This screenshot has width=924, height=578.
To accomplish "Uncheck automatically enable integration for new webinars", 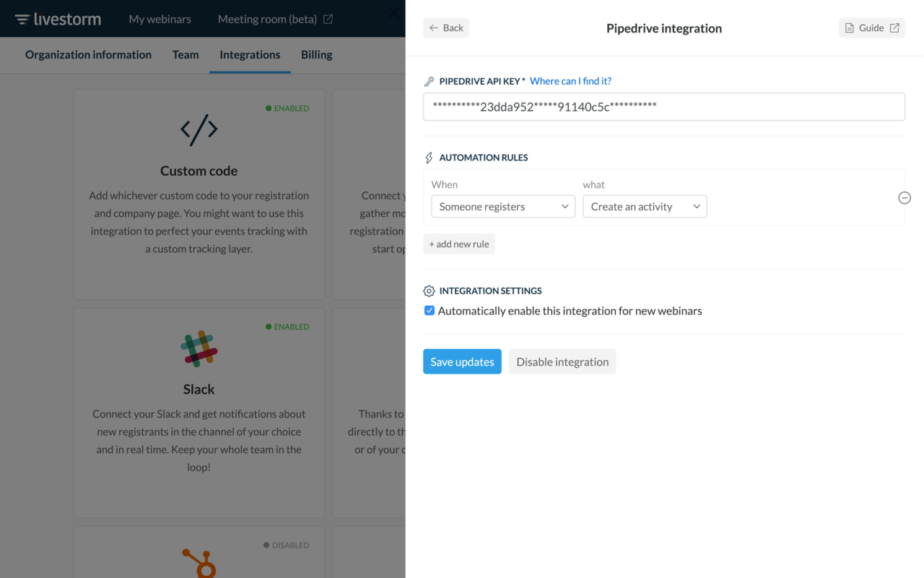I will 429,310.
